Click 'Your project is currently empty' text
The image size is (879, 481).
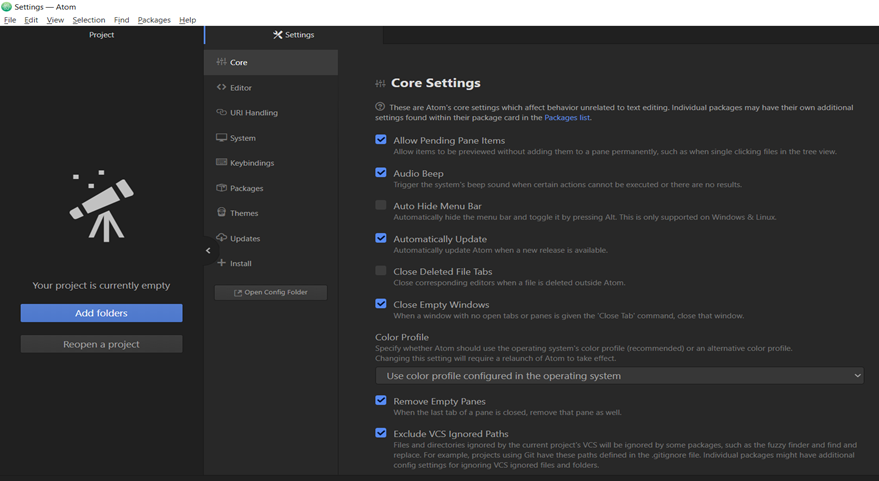pos(101,285)
